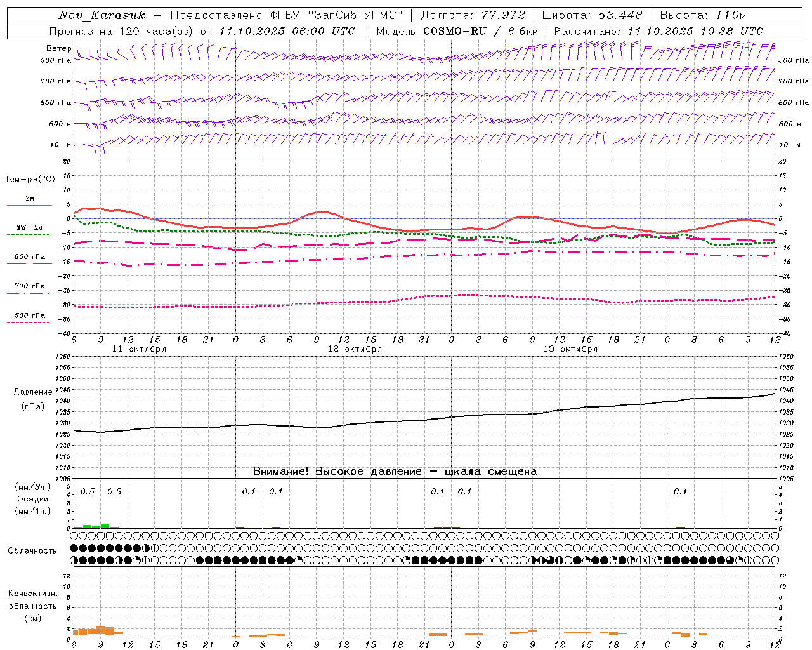Click the '(мм/3ч.)' precipitation unit label
Image resolution: width=812 pixels, height=650 pixels.
(33, 487)
